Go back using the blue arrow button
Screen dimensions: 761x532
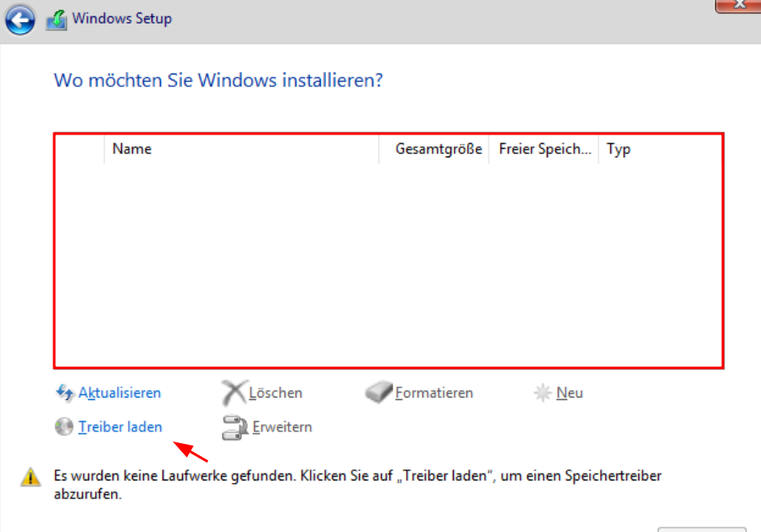pyautogui.click(x=20, y=20)
